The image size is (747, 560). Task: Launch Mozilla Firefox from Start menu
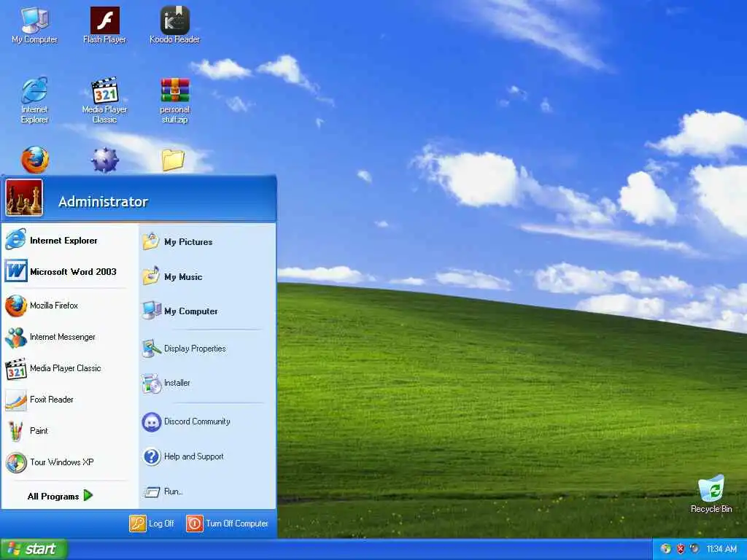(x=64, y=306)
